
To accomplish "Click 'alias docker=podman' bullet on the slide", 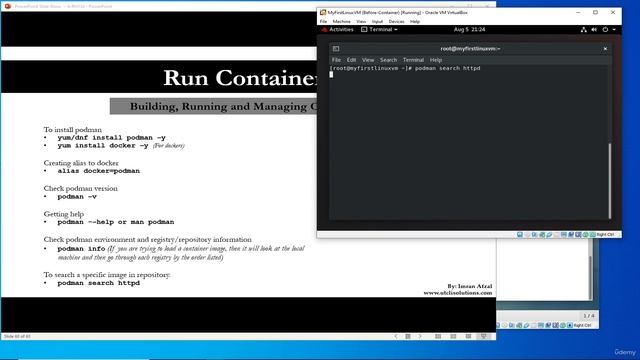I will (98, 171).
